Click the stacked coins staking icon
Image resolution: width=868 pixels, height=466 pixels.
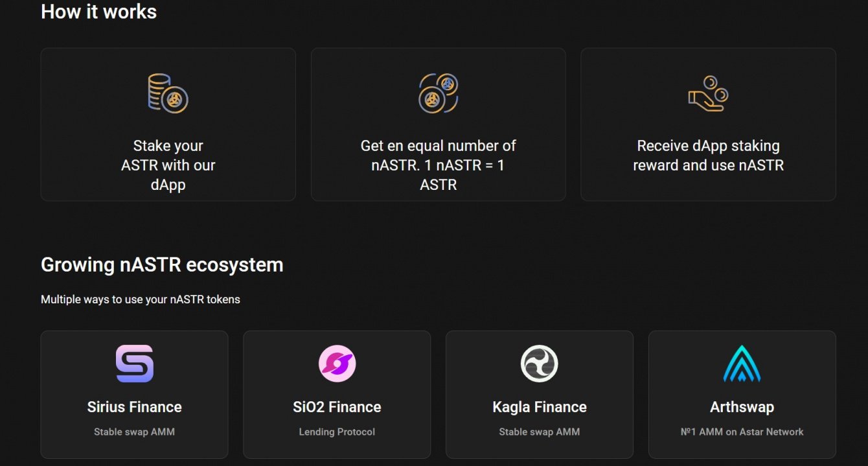[168, 93]
